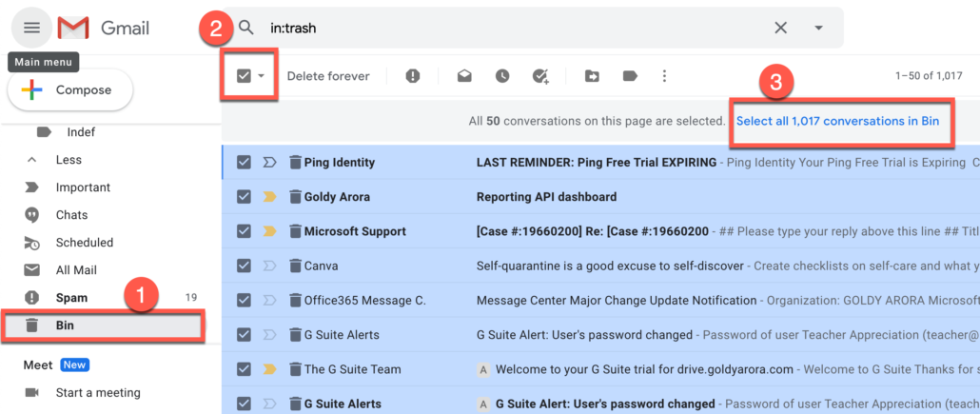The image size is (980, 414).
Task: Click the Compose button
Action: [70, 90]
